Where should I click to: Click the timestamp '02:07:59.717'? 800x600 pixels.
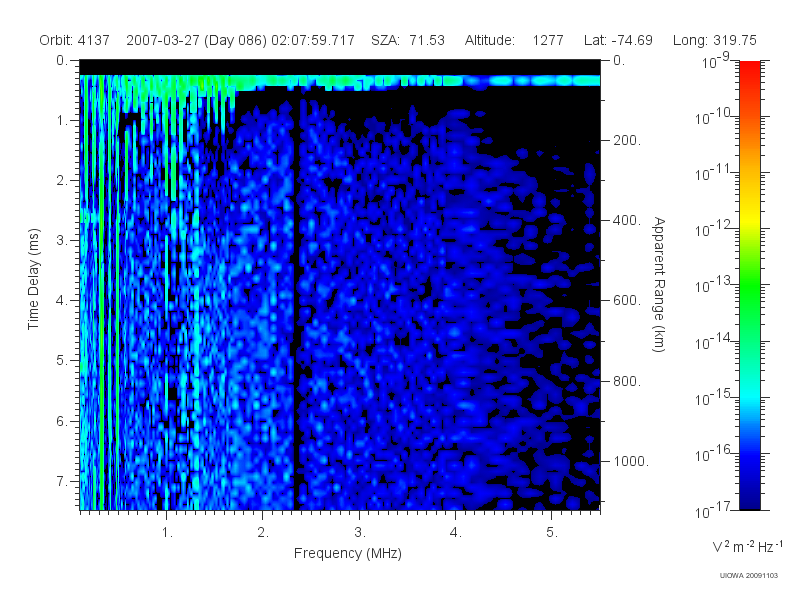[x=313, y=40]
